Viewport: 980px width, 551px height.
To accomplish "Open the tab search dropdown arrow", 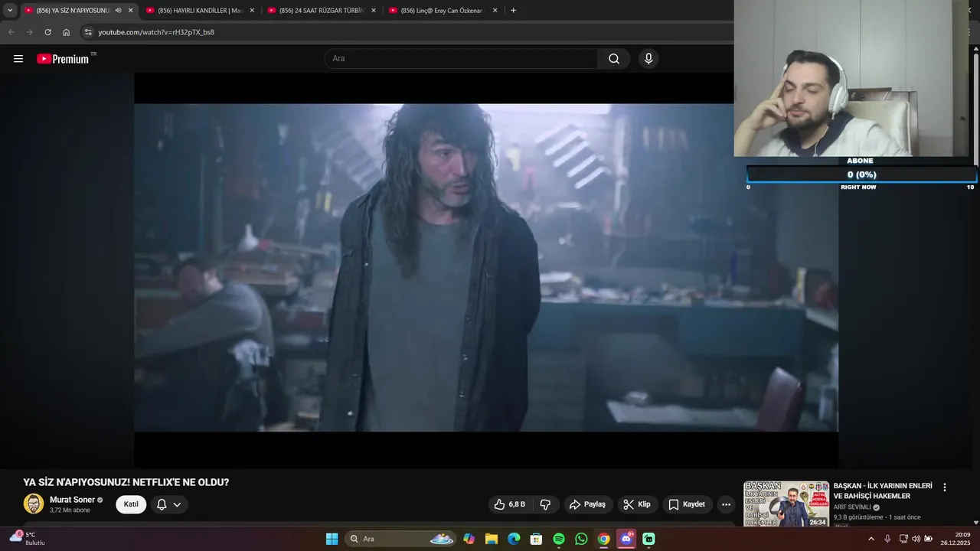I will click(10, 11).
